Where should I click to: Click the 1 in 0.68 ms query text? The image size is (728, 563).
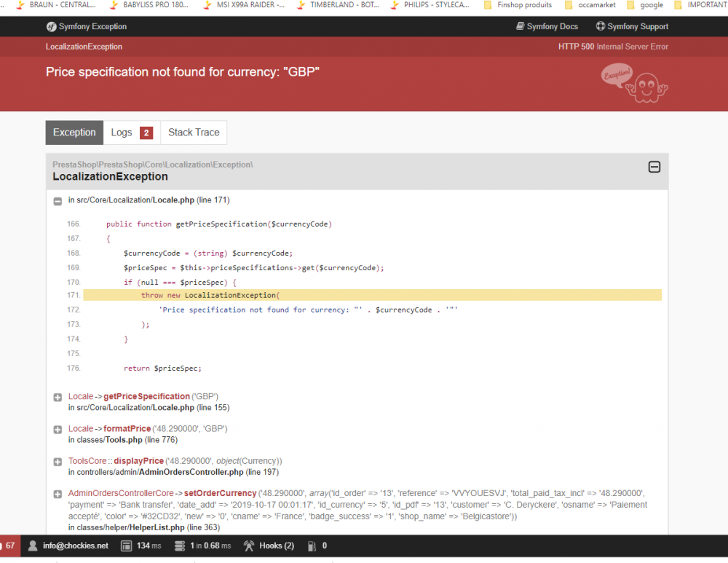point(210,546)
